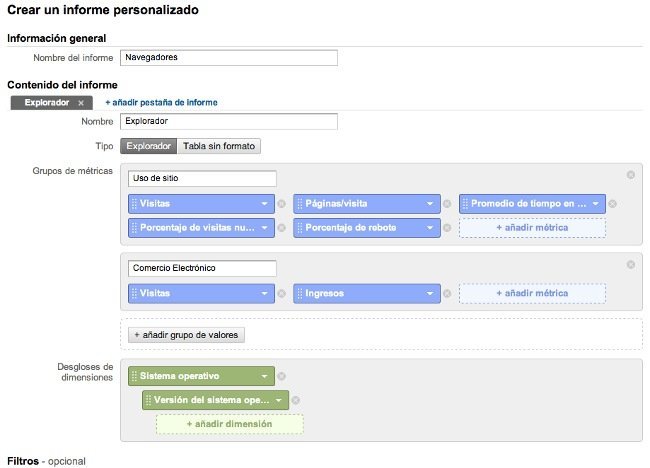
Task: Add a metric to Comercio Electrónico group
Action: (532, 294)
